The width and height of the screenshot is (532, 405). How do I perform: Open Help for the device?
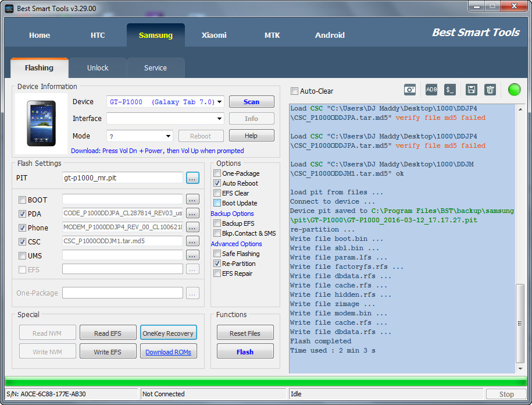[x=251, y=136]
